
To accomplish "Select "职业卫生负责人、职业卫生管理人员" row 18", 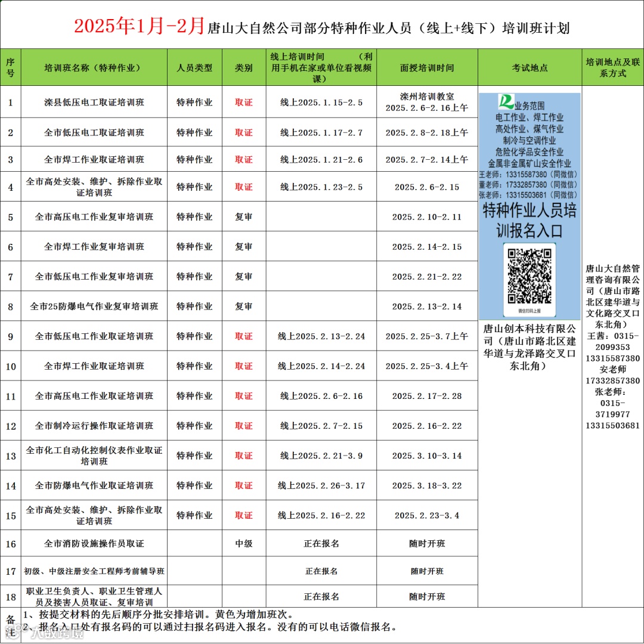I will 94,596.
